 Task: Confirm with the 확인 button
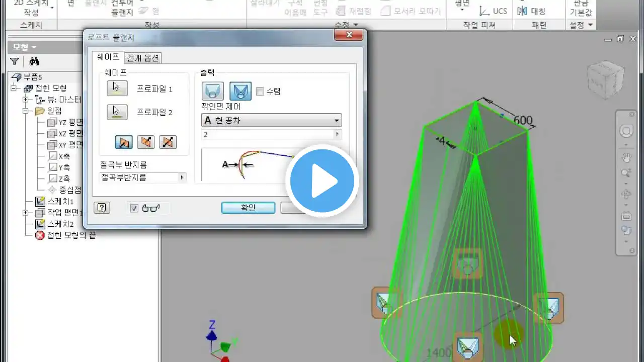(248, 208)
